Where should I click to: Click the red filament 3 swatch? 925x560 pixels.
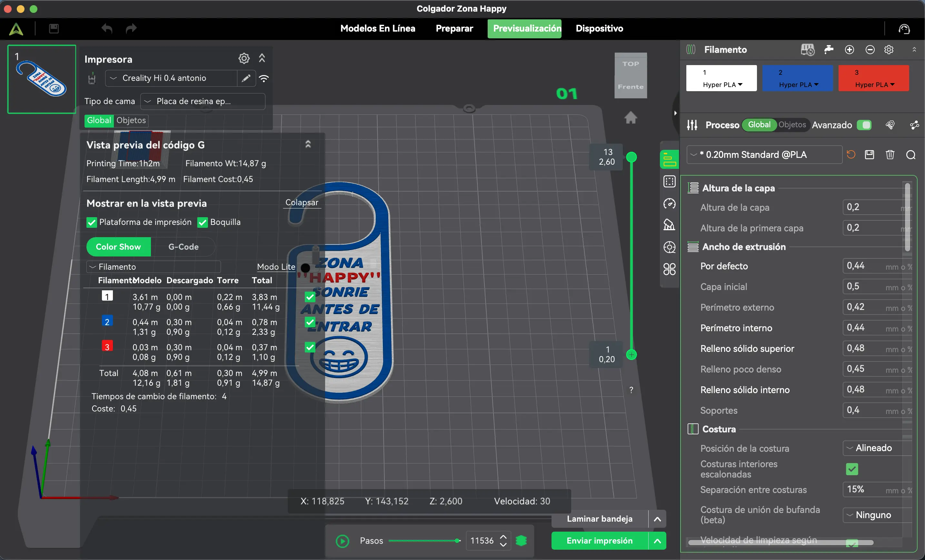click(x=873, y=78)
